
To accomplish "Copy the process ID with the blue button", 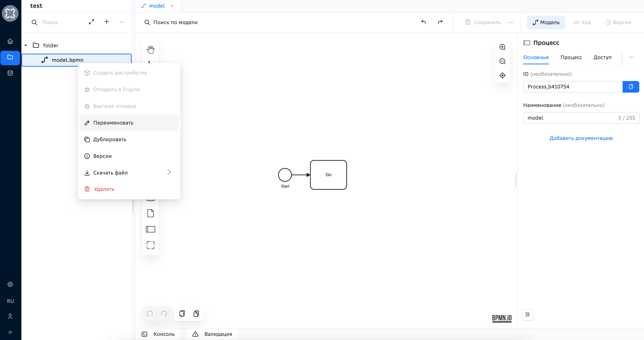I will pos(631,87).
